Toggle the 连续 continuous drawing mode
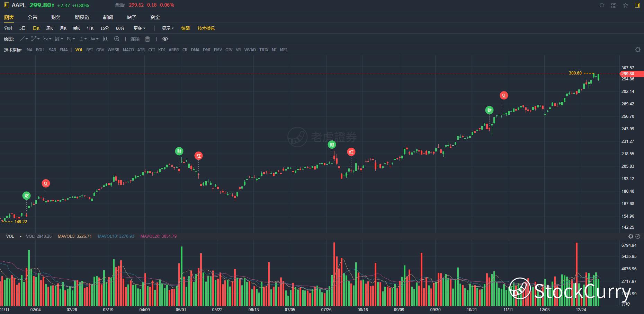The image size is (644, 314). (135, 39)
